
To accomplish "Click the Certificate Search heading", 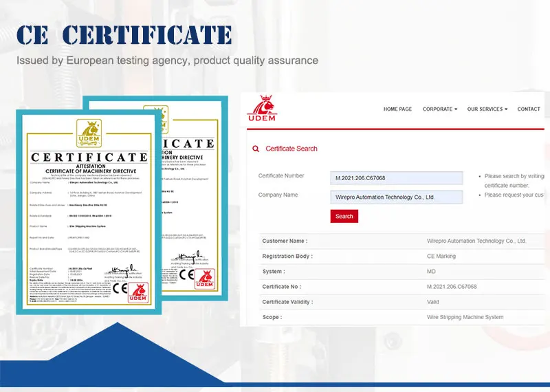I will [x=291, y=149].
